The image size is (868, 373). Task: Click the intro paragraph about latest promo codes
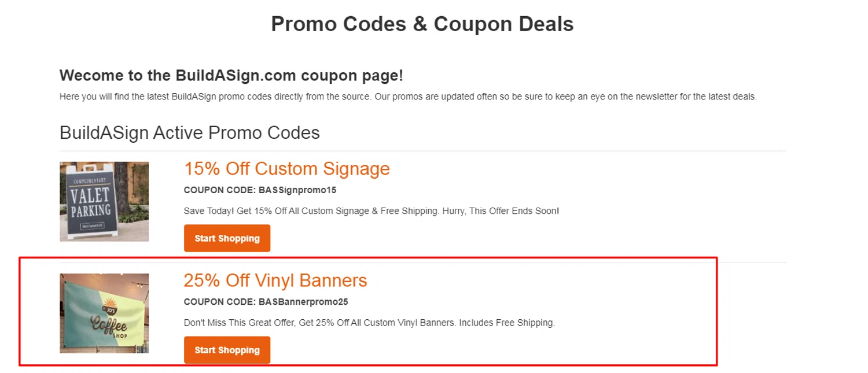point(407,97)
